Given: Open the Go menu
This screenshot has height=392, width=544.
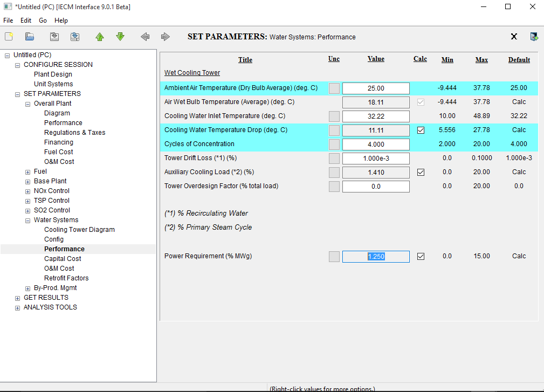Looking at the screenshot, I should tap(43, 20).
